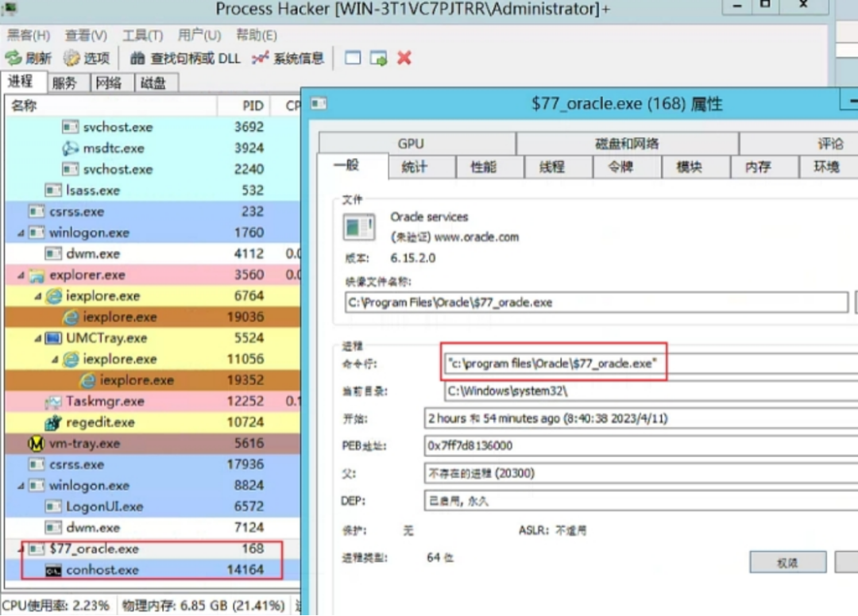Collapse the $77_oracle.exe tree node
Viewport: 858px width, 616px height.
pyautogui.click(x=21, y=549)
